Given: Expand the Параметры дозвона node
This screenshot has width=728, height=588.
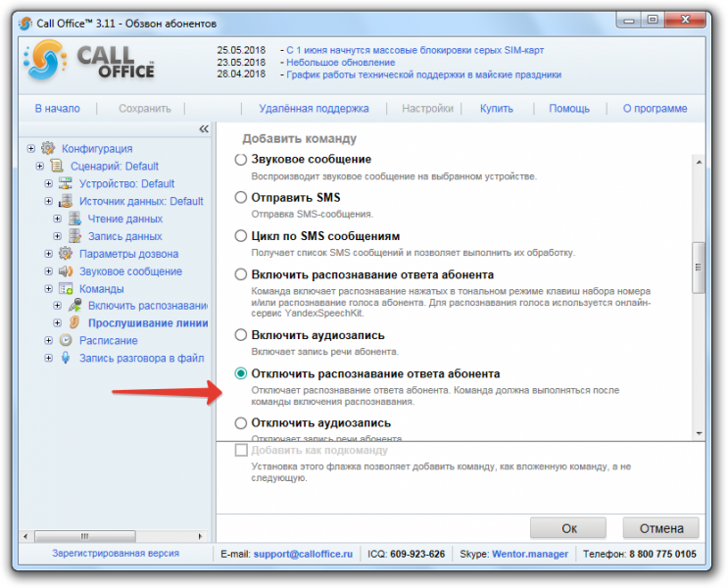Looking at the screenshot, I should point(48,254).
